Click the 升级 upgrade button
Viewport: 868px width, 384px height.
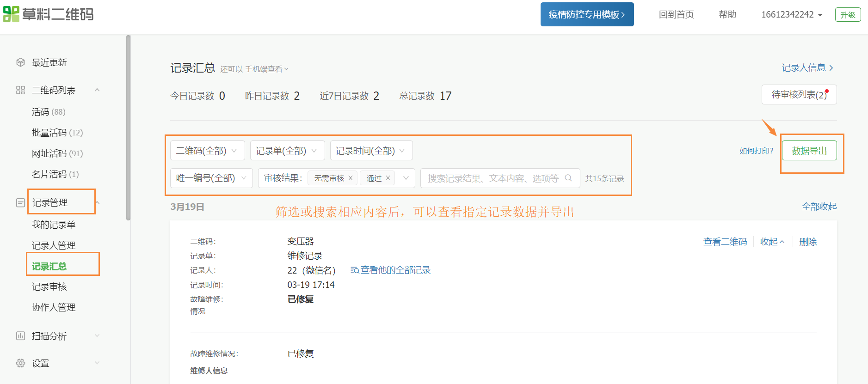[848, 14]
